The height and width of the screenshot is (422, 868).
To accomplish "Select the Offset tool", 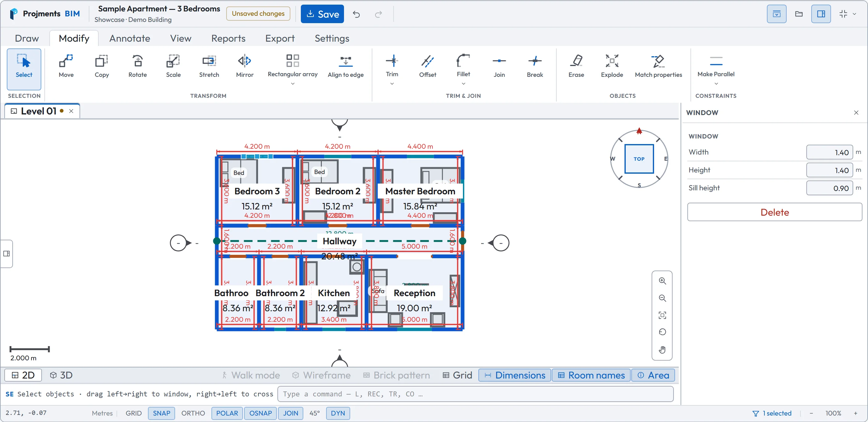I will point(427,66).
